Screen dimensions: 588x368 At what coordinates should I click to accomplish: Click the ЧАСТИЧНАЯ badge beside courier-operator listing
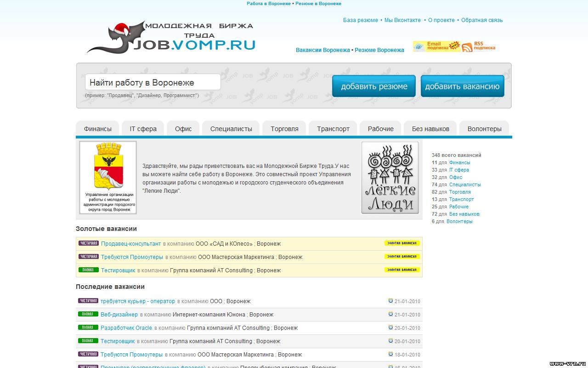pos(88,301)
